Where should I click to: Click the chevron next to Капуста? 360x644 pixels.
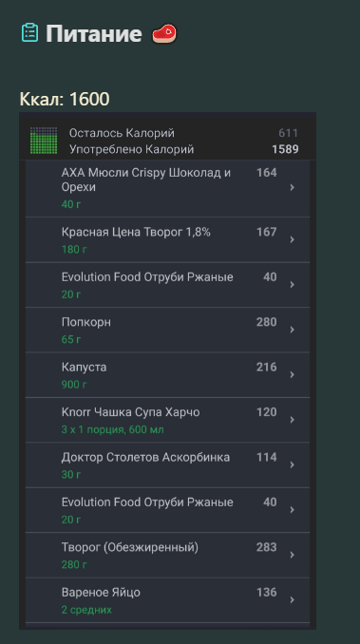pyautogui.click(x=293, y=374)
